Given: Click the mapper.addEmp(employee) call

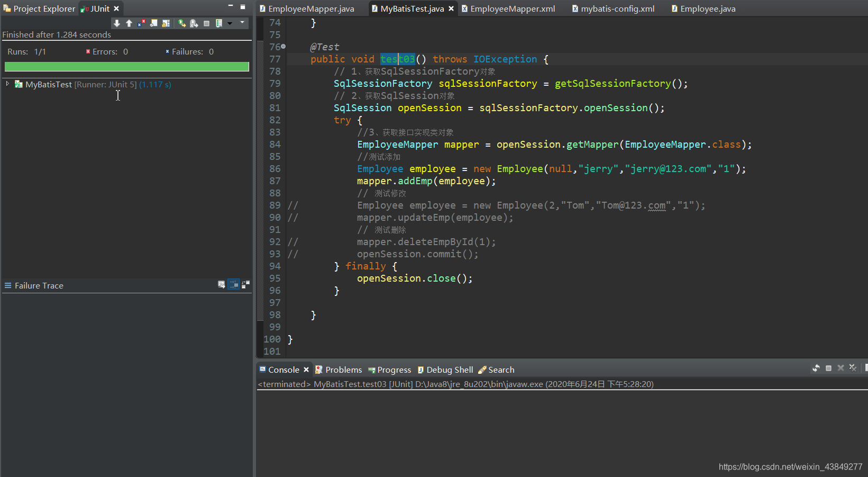Looking at the screenshot, I should point(426,181).
